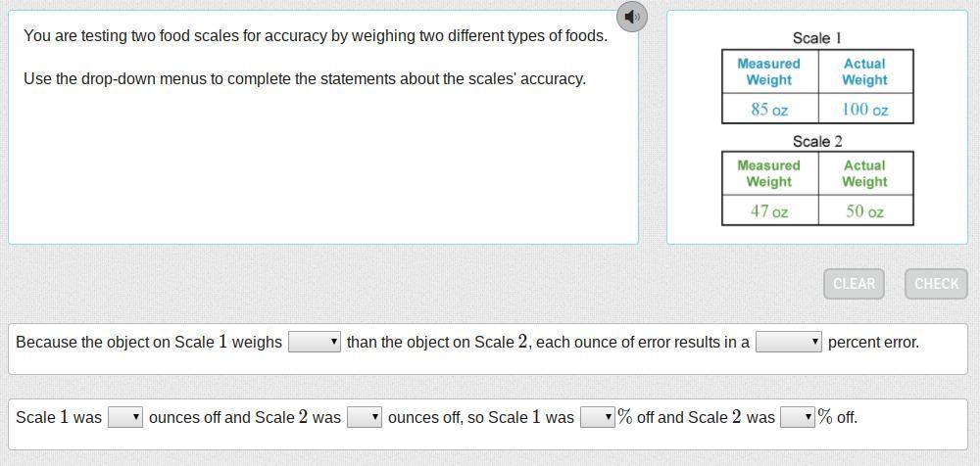Screen dimensions: 980x466
Task: Click the 85 oz measured weight cell
Action: pos(769,109)
